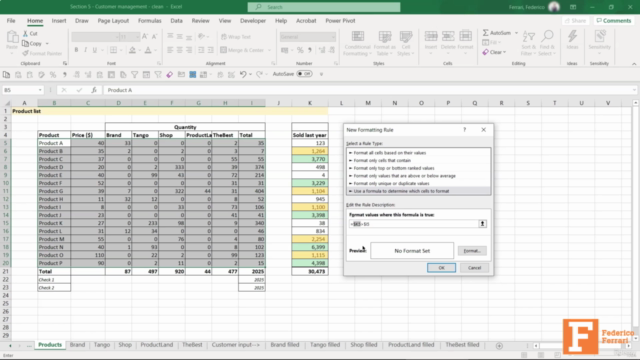This screenshot has height=360, width=640.
Task: Open Customize Quick Access Toolbar dropdown
Action: click(321, 74)
